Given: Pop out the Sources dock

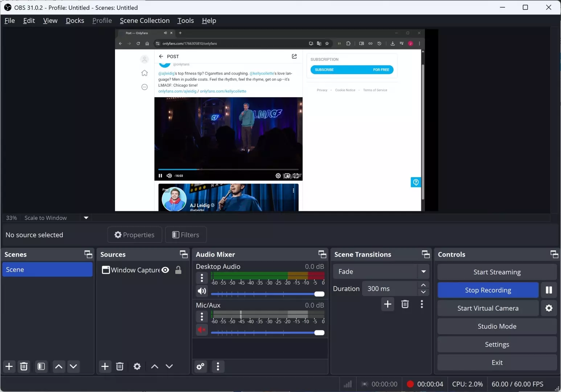Looking at the screenshot, I should pyautogui.click(x=184, y=254).
